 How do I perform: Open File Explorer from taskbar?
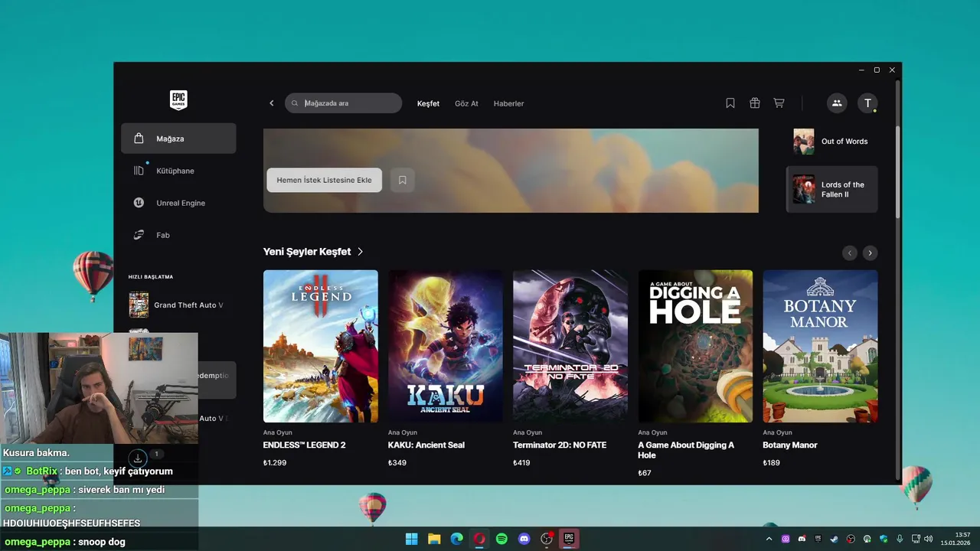click(434, 539)
